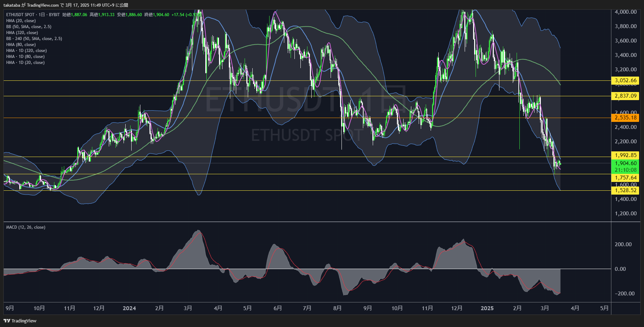
Task: Click the 21:10:08 bar countdown label
Action: point(625,170)
